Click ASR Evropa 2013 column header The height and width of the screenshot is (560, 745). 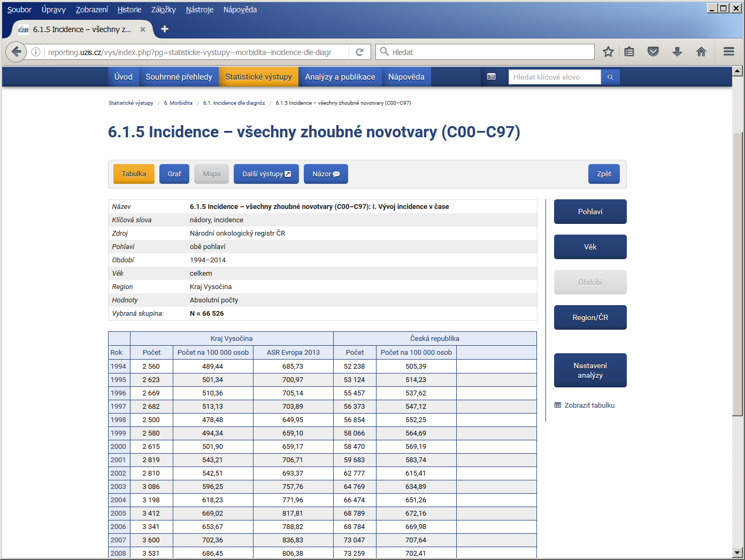(x=293, y=353)
